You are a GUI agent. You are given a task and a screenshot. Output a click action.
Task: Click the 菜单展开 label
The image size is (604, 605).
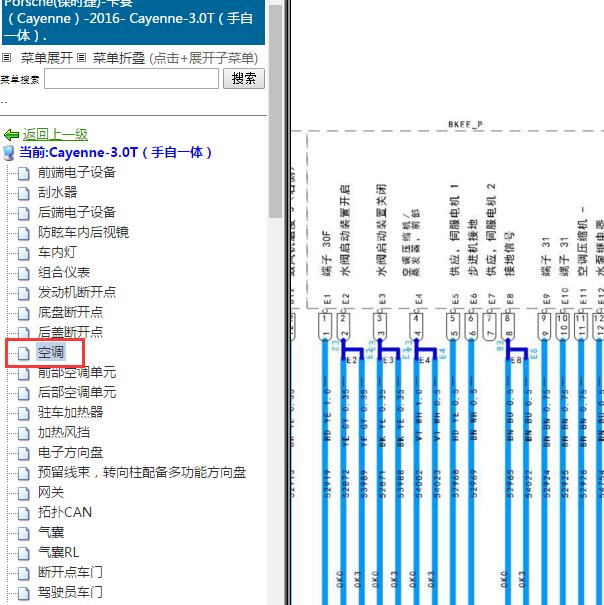click(47, 58)
